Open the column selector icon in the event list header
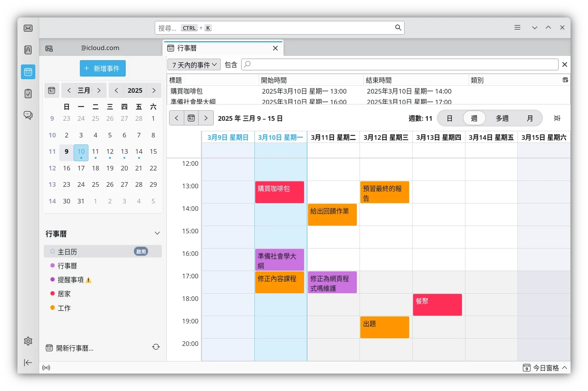Screen dimensions: 588x391 tap(565, 79)
